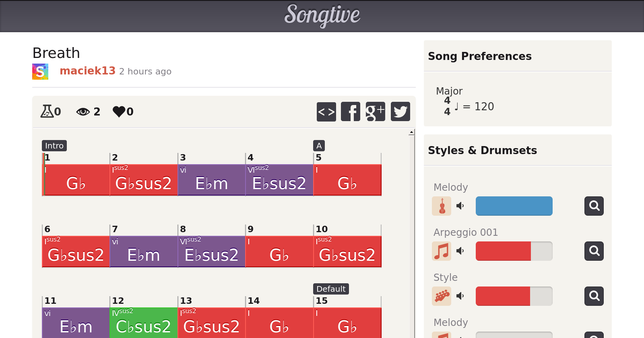Mute the violin Melody track
This screenshot has height=338, width=644.
coord(460,206)
